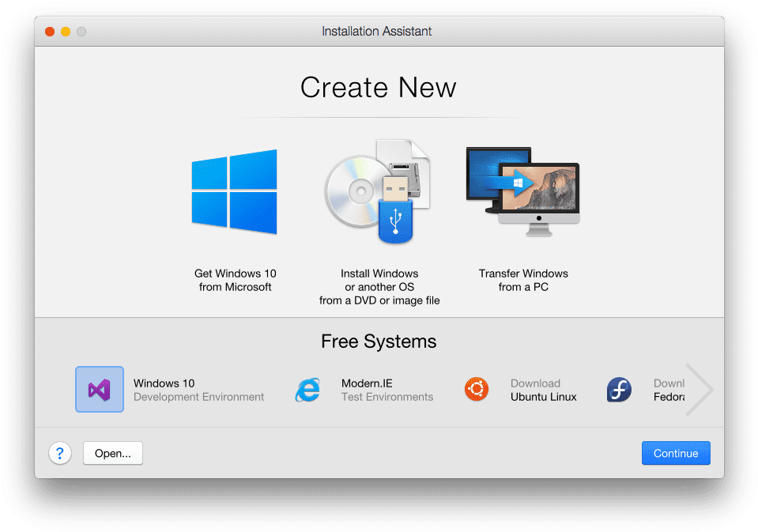Image resolution: width=758 pixels, height=532 pixels.
Task: Click the Internet Explorer Modern.IE icon
Action: pyautogui.click(x=308, y=390)
